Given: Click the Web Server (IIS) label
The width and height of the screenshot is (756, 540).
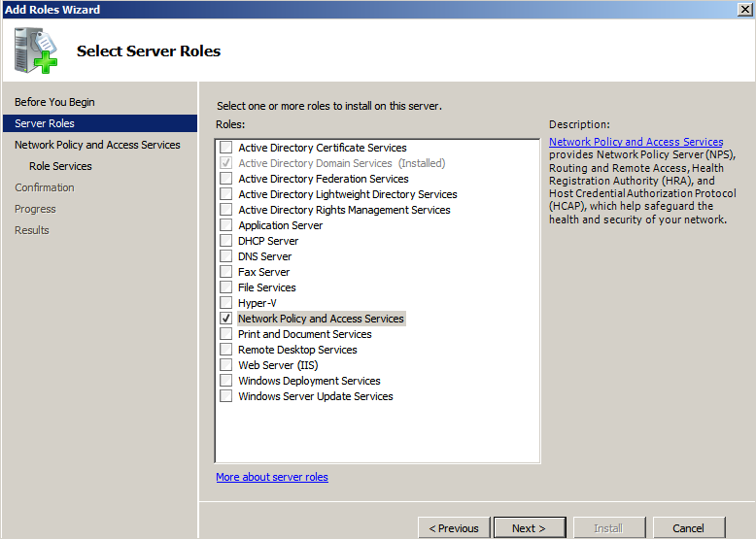Looking at the screenshot, I should [278, 365].
